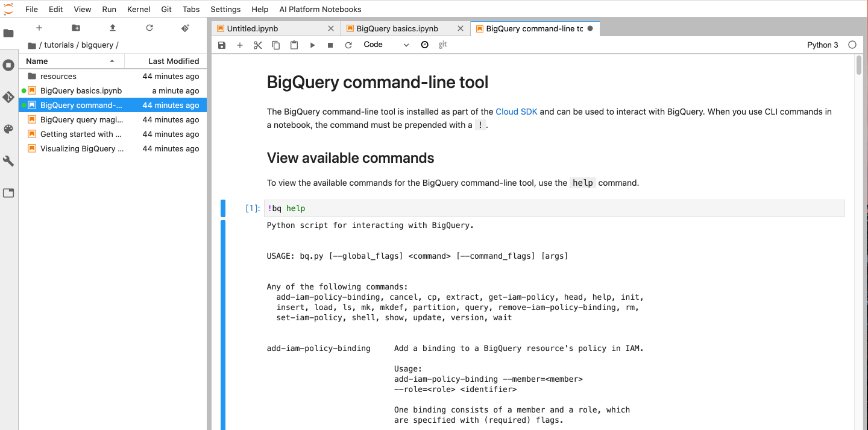Run the selected cell
Image resolution: width=868 pixels, height=430 pixels.
(312, 45)
